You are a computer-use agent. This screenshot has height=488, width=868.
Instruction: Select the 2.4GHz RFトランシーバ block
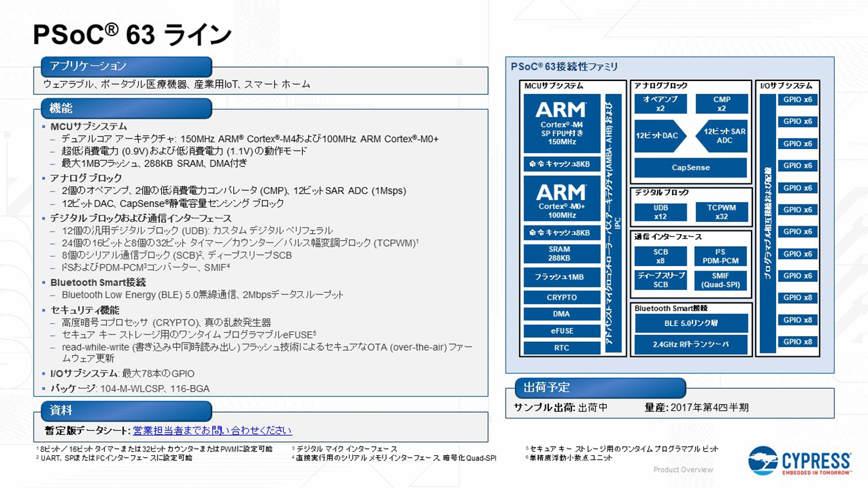coord(691,345)
